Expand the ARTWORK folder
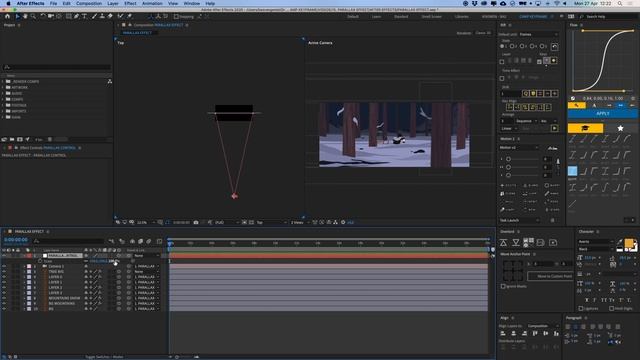Screen dimensions: 640x360 tap(3, 87)
